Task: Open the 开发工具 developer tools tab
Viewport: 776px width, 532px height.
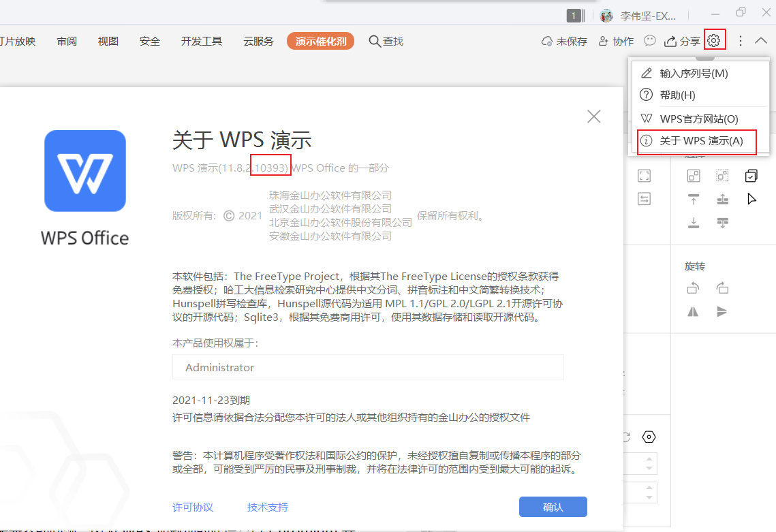Action: pos(202,41)
